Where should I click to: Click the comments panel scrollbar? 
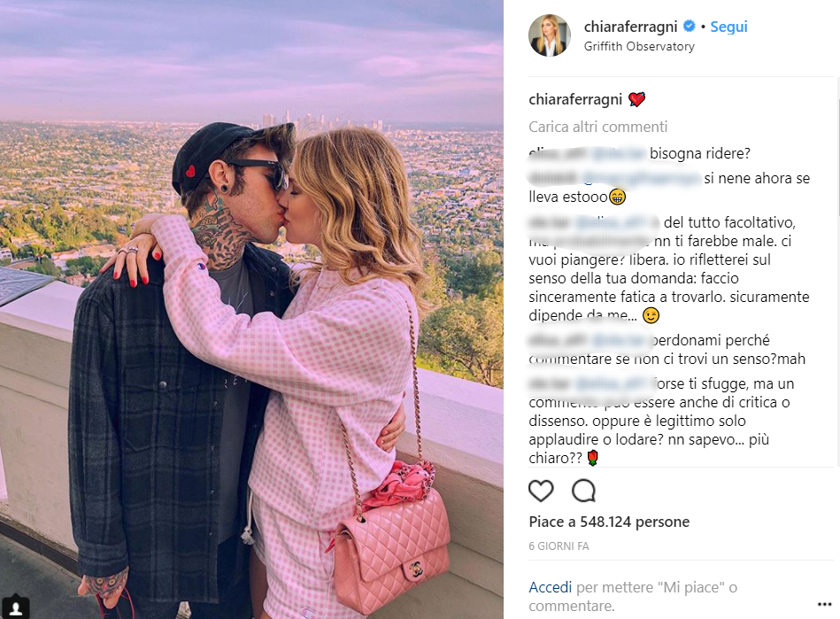[x=837, y=272]
